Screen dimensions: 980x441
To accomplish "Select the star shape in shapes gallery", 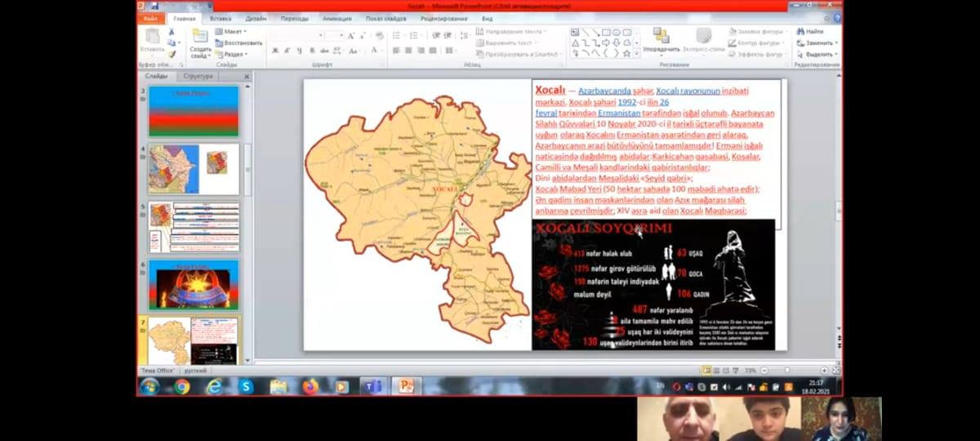I will pos(626,54).
